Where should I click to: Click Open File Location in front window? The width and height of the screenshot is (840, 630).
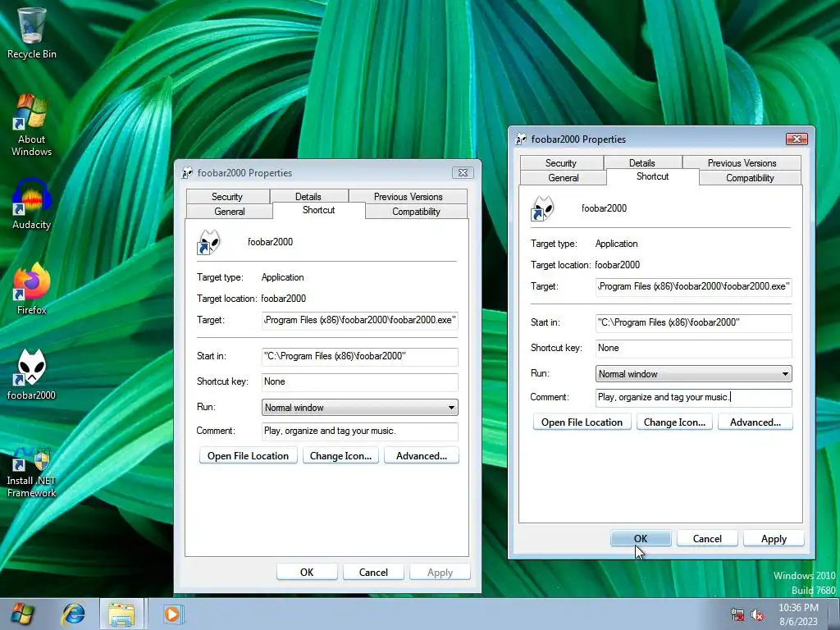coord(582,422)
